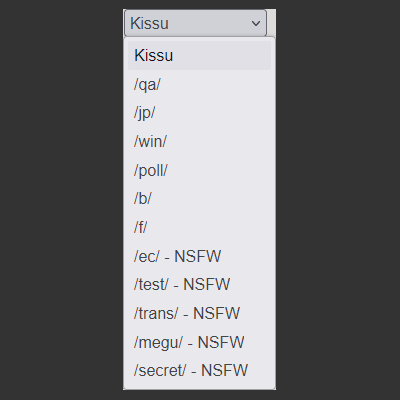Select the /b/ board option
The image size is (400, 400).
coord(199,199)
